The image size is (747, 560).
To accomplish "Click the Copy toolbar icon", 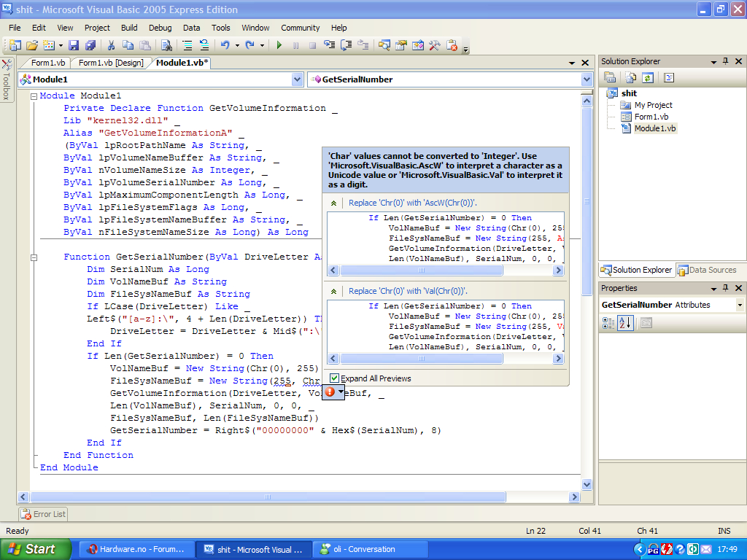I will tap(128, 45).
